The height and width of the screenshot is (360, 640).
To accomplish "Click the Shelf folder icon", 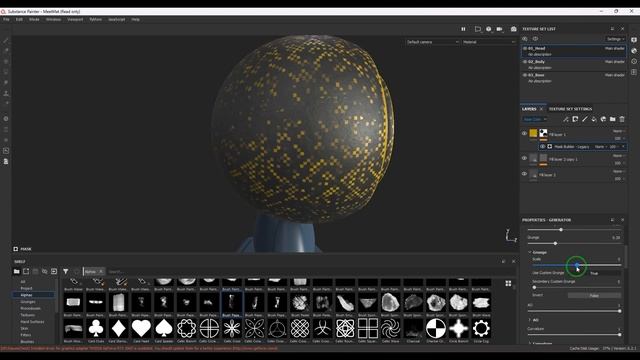I will pyautogui.click(x=16, y=271).
